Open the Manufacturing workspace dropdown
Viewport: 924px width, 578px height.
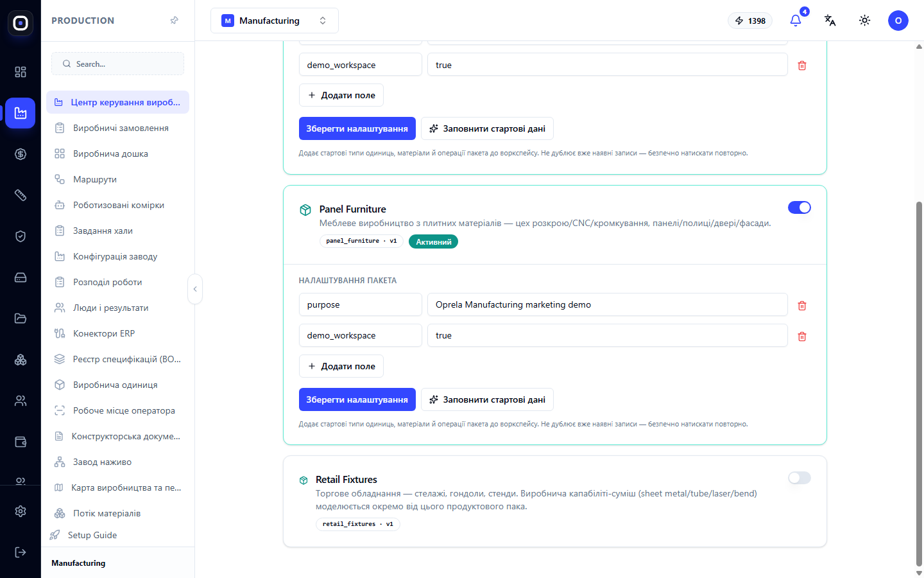(275, 21)
